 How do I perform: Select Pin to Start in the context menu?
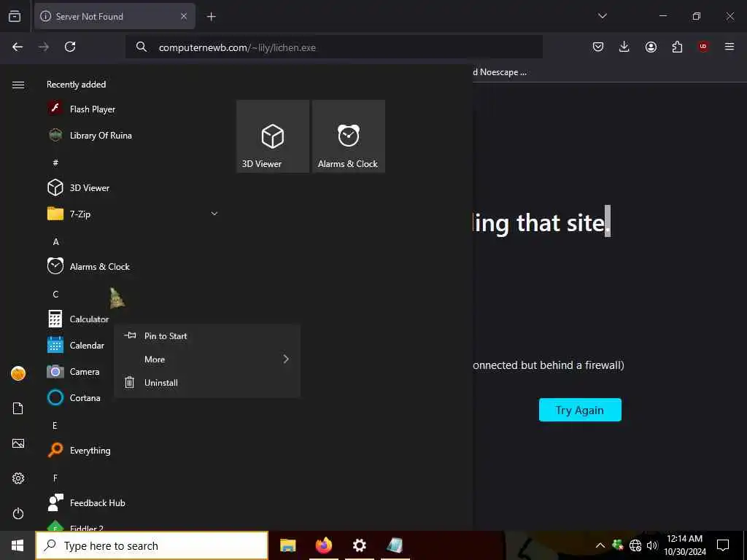207,335
